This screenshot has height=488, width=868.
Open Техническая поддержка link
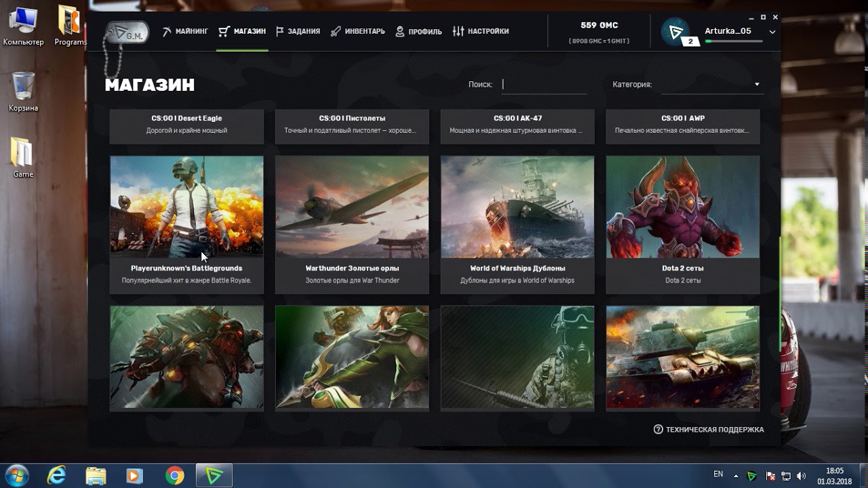pyautogui.click(x=709, y=430)
